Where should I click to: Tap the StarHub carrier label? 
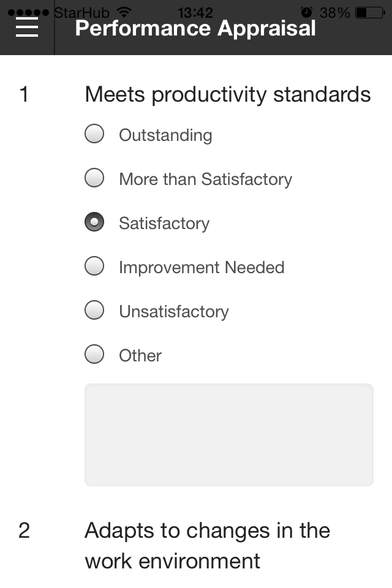82,13
